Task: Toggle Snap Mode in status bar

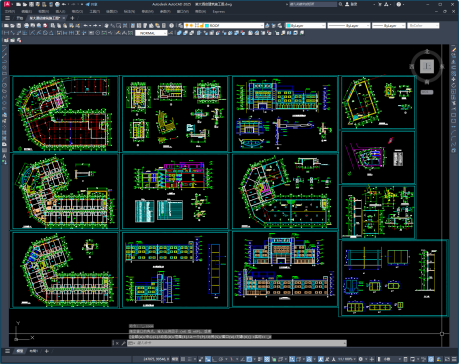Action: point(189,359)
